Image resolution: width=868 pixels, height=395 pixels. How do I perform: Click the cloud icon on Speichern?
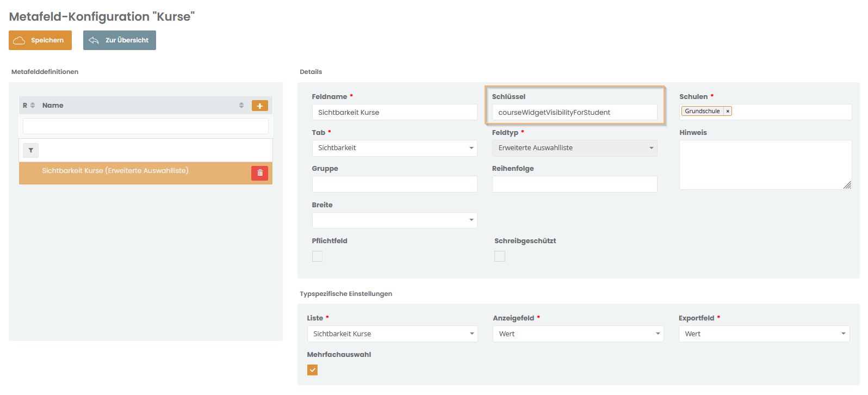click(x=19, y=40)
